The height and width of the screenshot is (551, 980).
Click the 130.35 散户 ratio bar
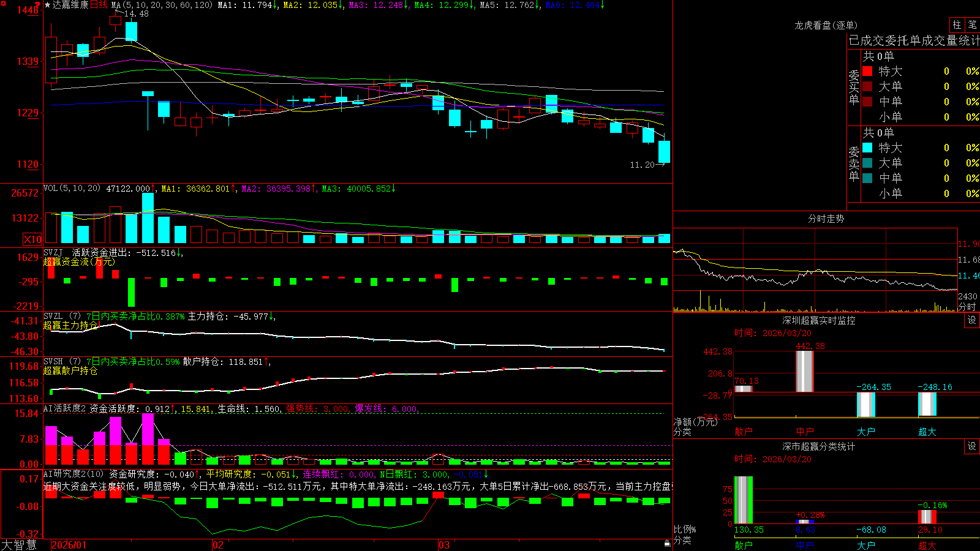[744, 500]
